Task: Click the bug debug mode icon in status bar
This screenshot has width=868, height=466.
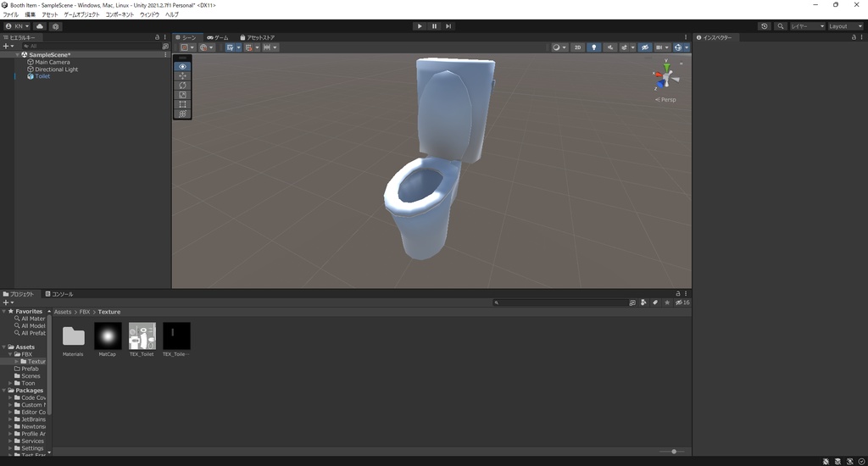Action: point(826,461)
